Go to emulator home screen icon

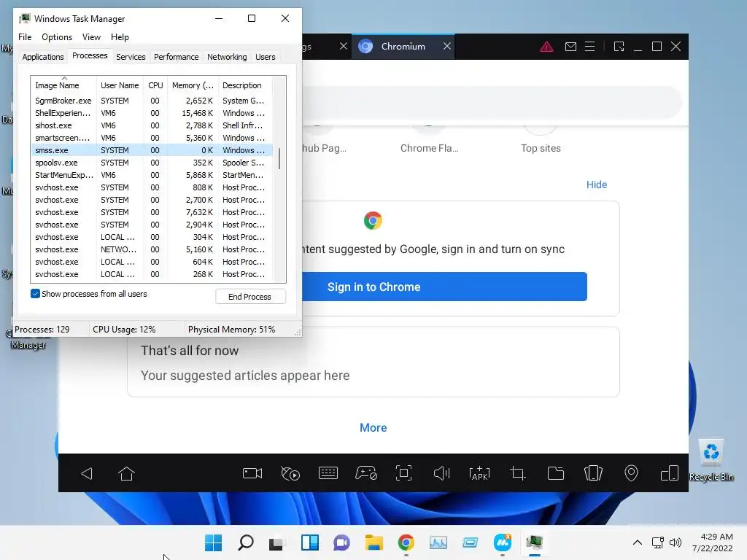[x=126, y=473]
